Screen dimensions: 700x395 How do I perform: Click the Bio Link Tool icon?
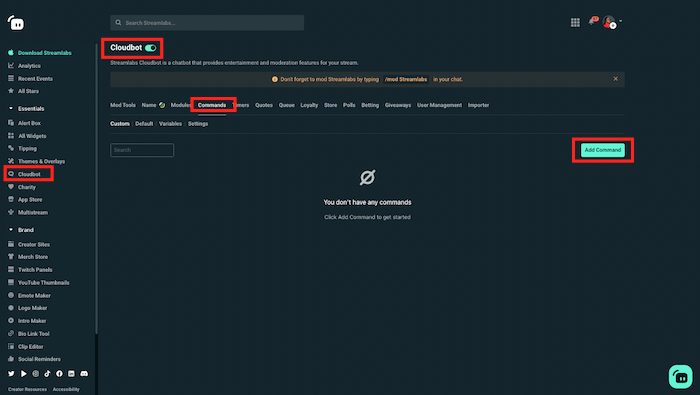tap(11, 333)
